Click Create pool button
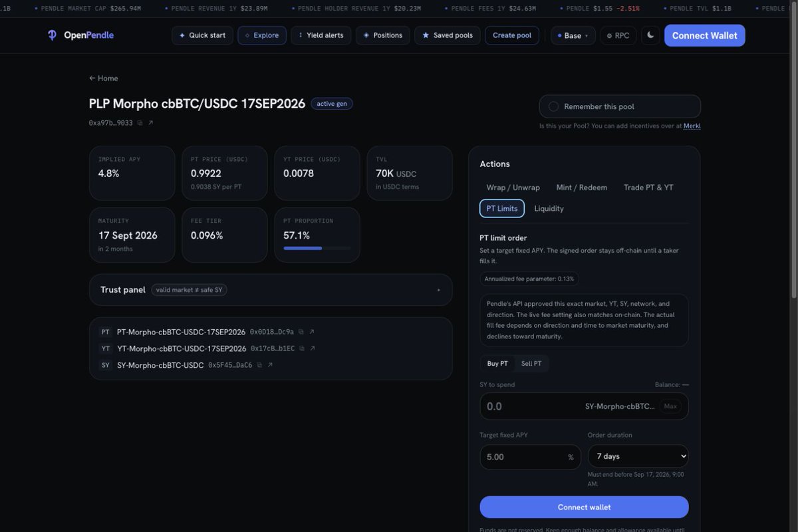This screenshot has height=532, width=798. pos(512,35)
